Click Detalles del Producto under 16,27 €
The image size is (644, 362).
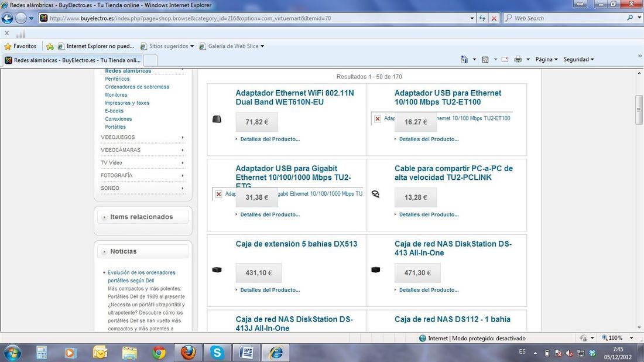[429, 139]
